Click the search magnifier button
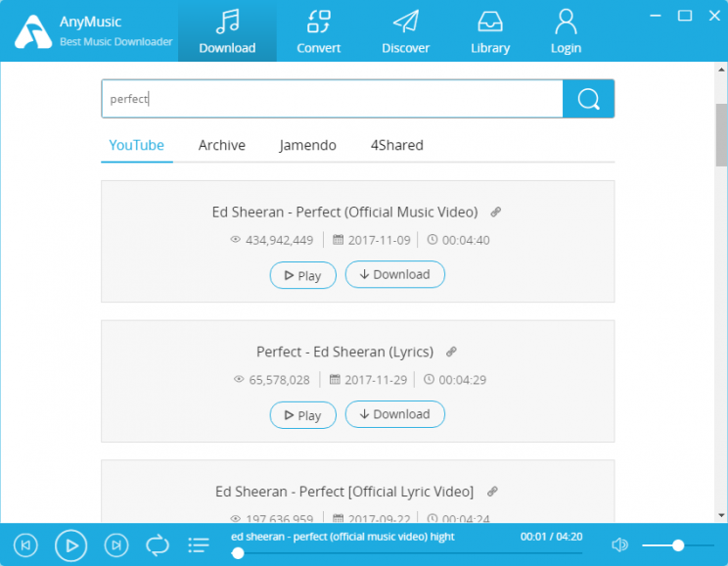Viewport: 728px width, 566px height. 588,99
